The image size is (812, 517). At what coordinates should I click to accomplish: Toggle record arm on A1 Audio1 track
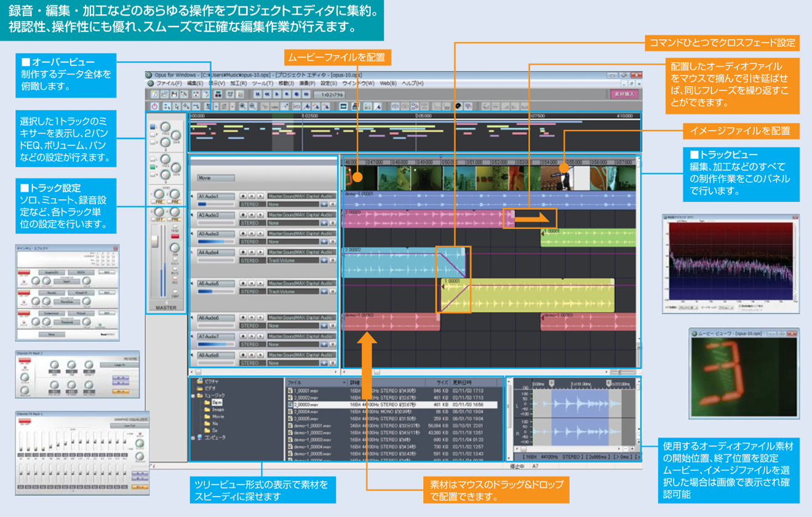coord(244,196)
